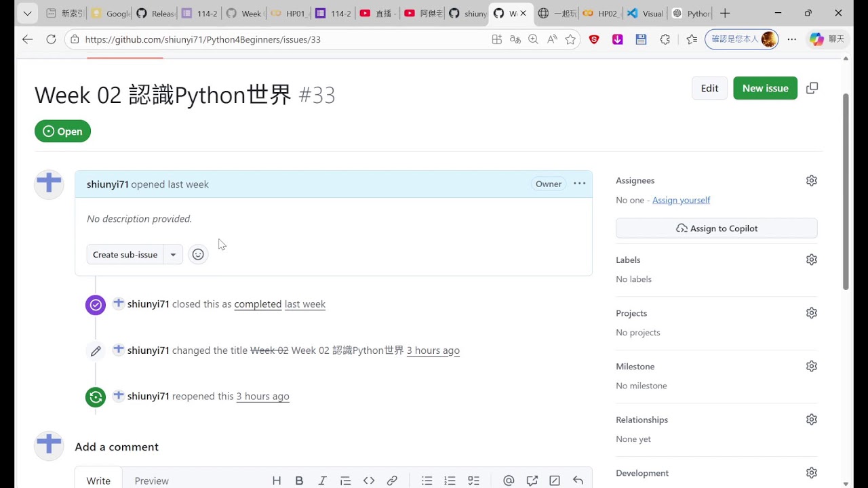Insert an unordered bullet list

(427, 481)
